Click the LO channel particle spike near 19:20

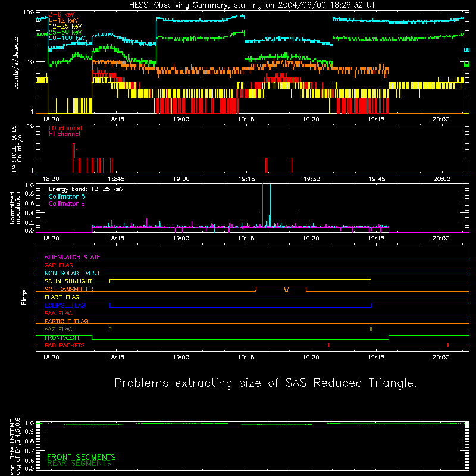[x=266, y=165]
